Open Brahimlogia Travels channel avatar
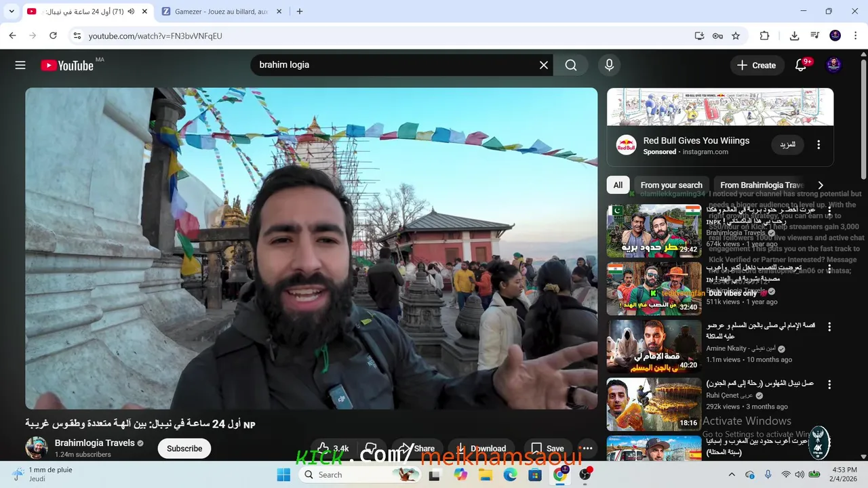The width and height of the screenshot is (868, 488). pyautogui.click(x=37, y=448)
